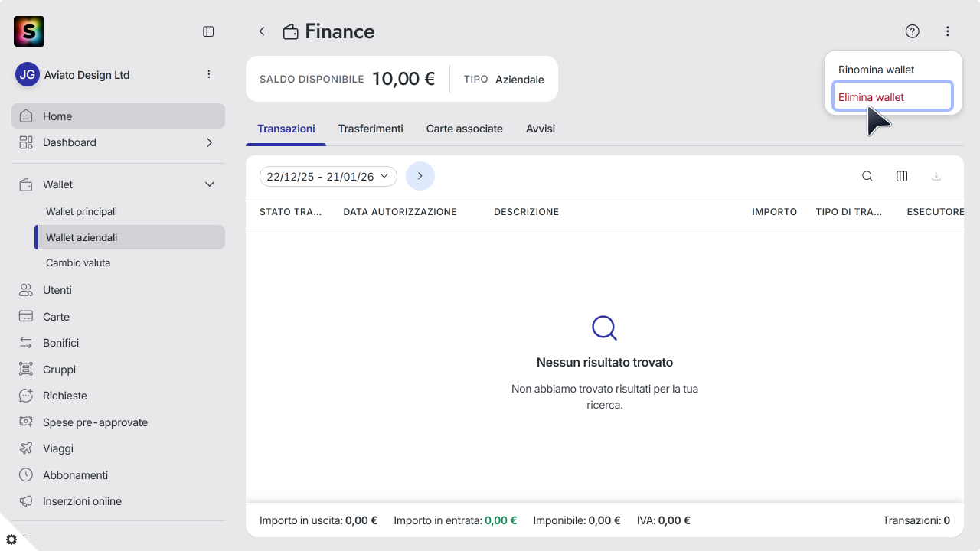Click the wallet icon beside the Finance title
Viewport: 980px width, 551px height.
point(290,32)
